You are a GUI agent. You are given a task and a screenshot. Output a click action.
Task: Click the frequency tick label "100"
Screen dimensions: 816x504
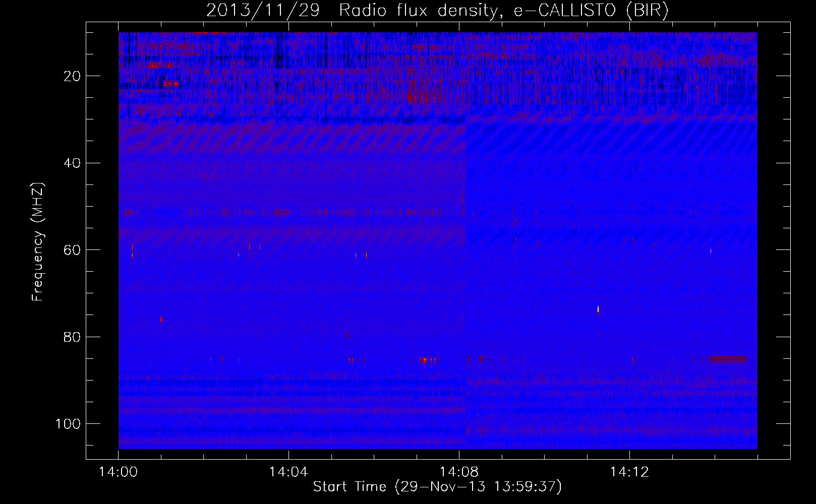click(x=69, y=424)
